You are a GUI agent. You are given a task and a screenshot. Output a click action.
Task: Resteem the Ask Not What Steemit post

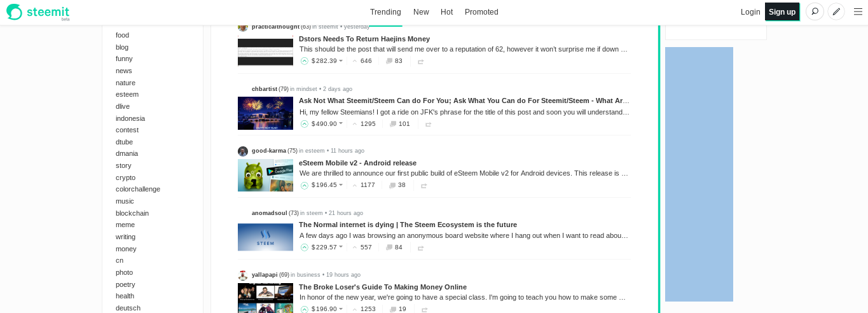(428, 125)
